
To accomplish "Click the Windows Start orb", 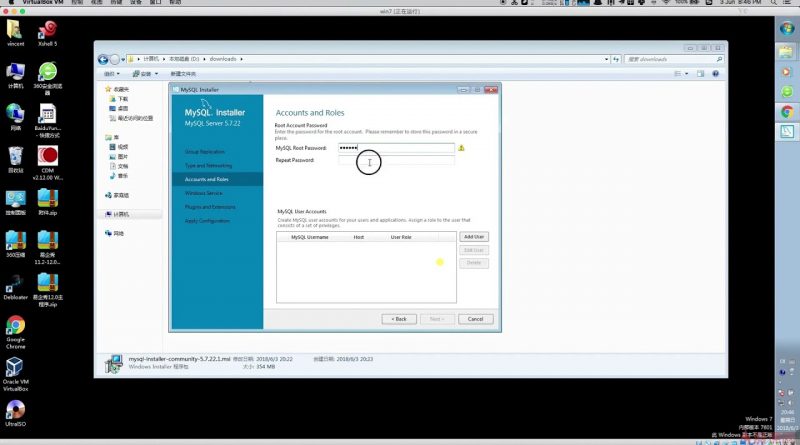I will point(787,28).
